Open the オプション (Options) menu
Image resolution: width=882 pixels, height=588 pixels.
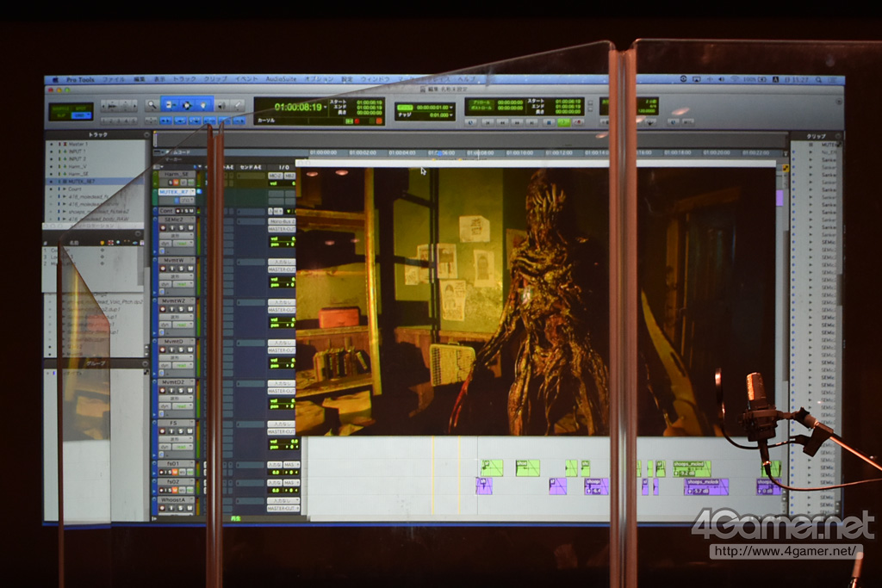(x=319, y=79)
